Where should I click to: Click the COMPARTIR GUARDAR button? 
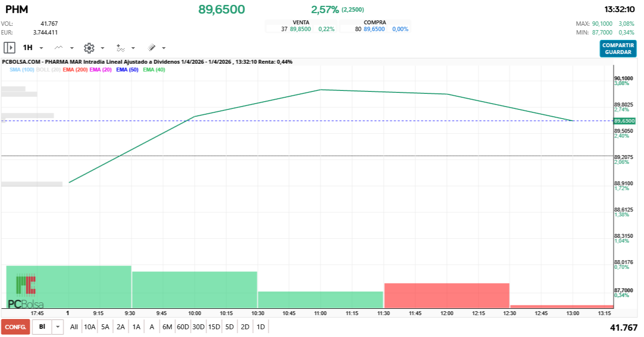[618, 49]
